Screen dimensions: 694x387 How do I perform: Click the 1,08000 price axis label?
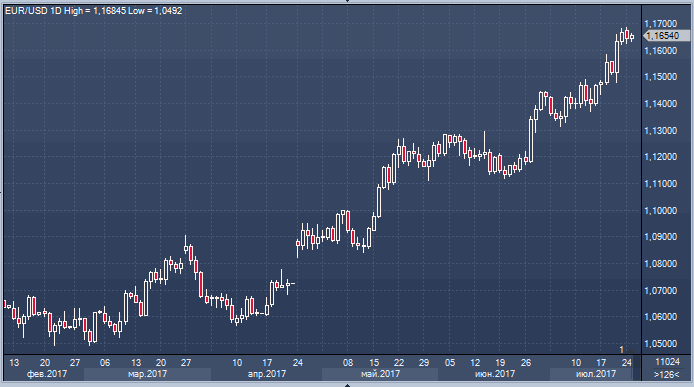click(x=661, y=264)
